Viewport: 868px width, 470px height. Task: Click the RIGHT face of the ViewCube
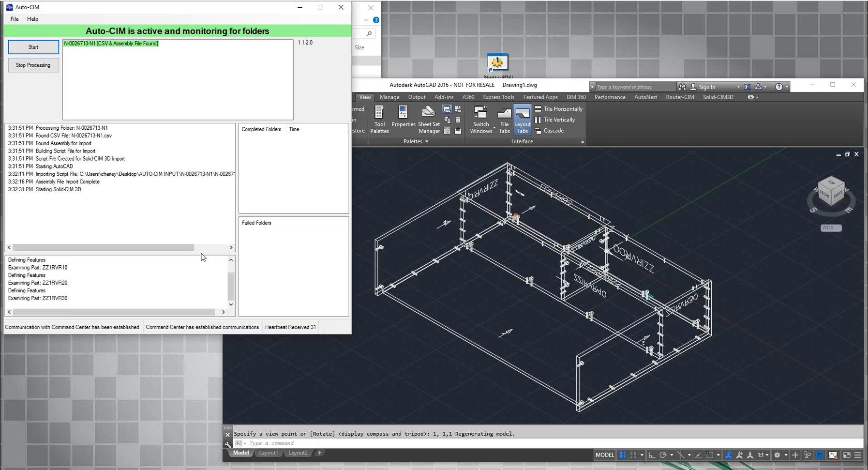point(838,195)
